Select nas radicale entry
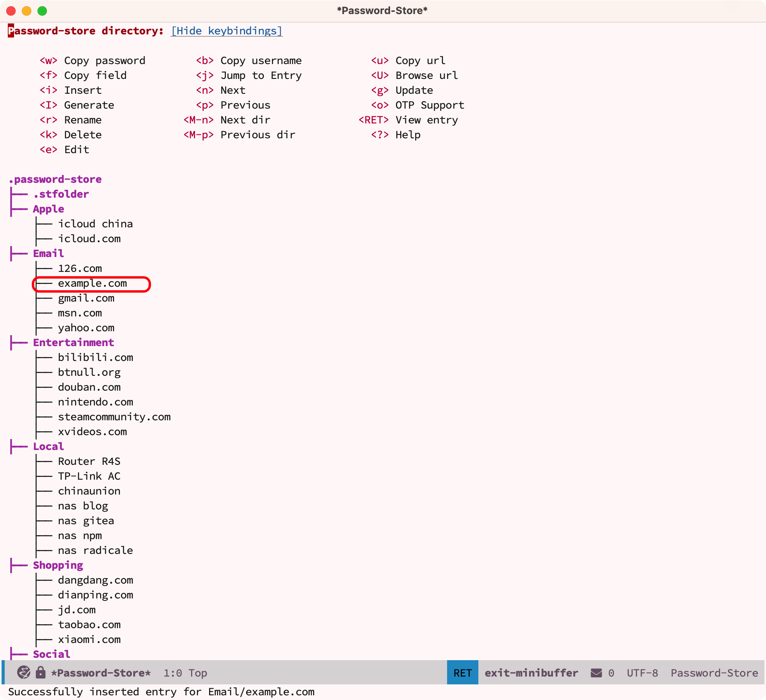The image size is (766, 700). (95, 550)
